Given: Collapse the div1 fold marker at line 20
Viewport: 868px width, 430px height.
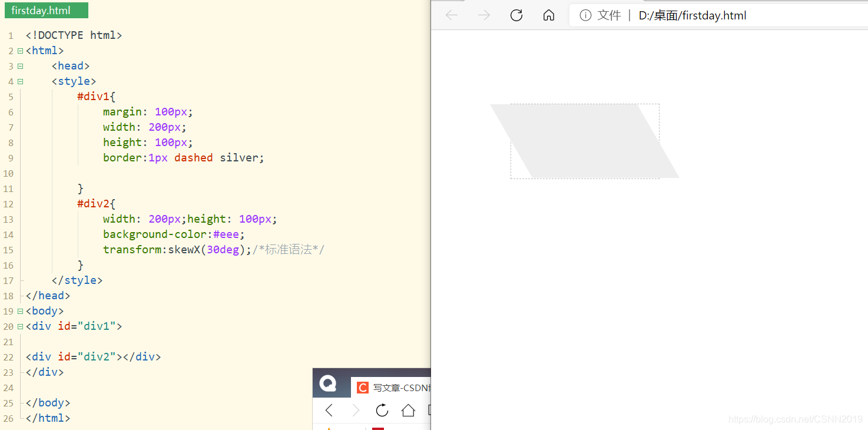Looking at the screenshot, I should click(x=20, y=327).
